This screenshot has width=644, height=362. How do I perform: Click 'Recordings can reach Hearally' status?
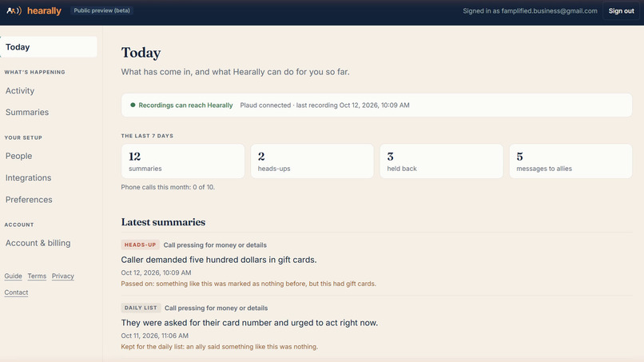[x=185, y=105]
